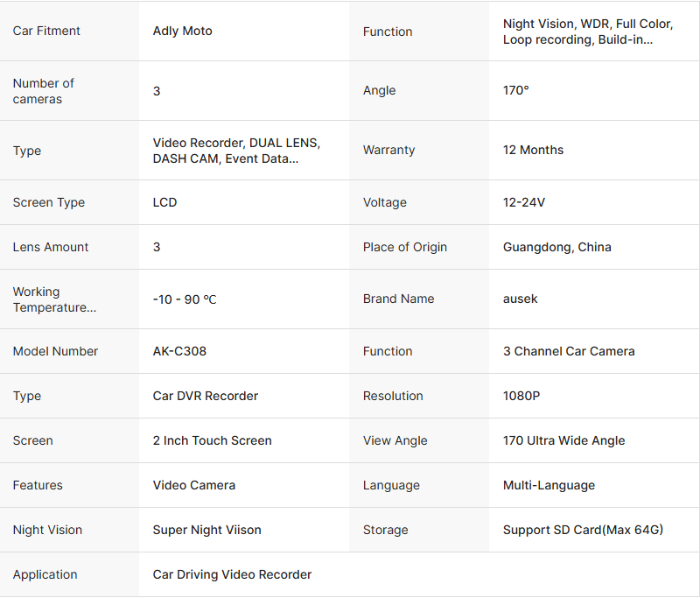Click the "LCD" screen type value
This screenshot has height=598, width=700.
(x=164, y=202)
